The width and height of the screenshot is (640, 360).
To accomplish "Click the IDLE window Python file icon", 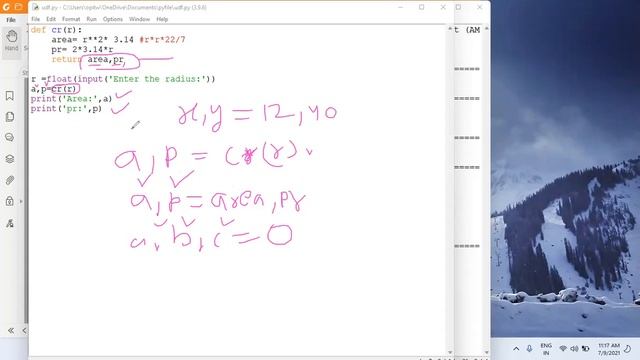I will (x=35, y=7).
